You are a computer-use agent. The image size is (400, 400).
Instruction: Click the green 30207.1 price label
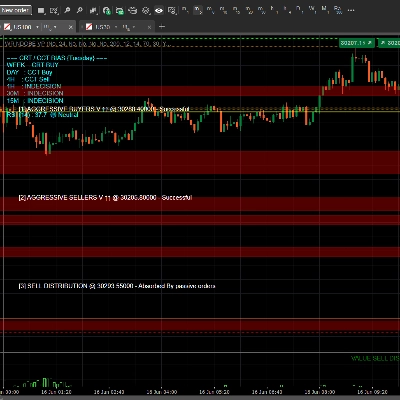[356, 43]
